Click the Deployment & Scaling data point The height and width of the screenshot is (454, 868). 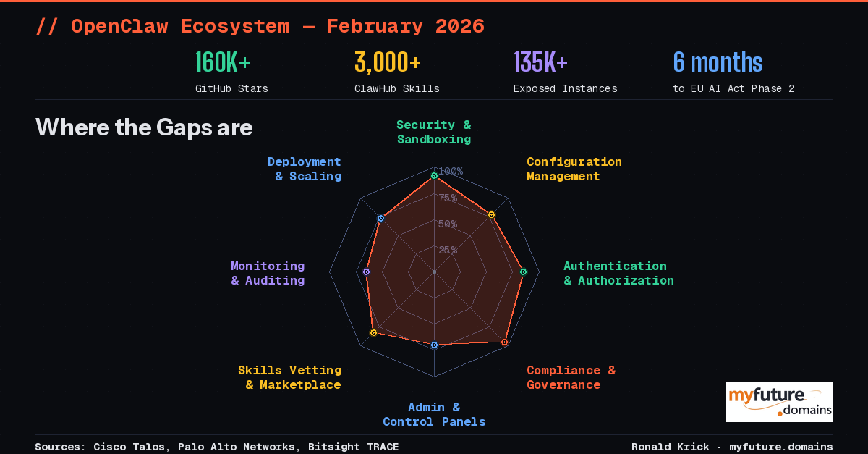point(380,217)
